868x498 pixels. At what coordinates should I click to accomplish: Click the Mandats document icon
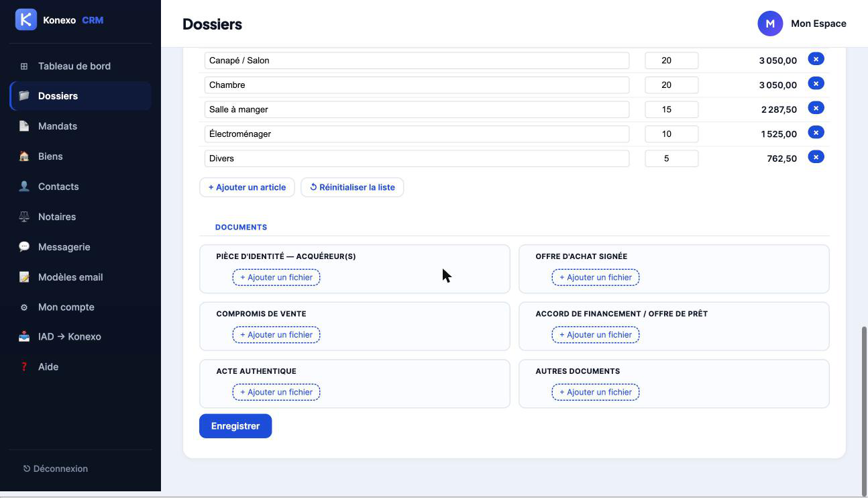pyautogui.click(x=24, y=126)
